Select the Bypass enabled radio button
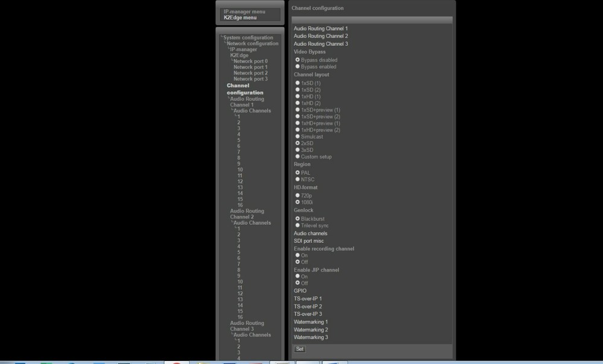The height and width of the screenshot is (364, 603). click(297, 66)
